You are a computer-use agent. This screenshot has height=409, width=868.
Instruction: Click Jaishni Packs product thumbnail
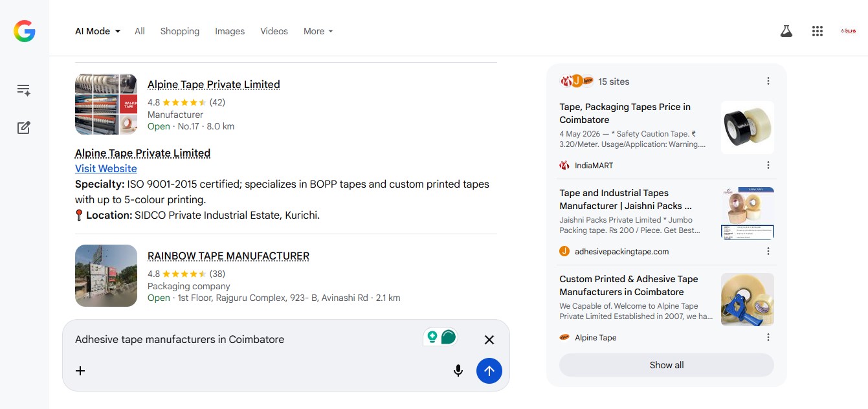tap(748, 213)
